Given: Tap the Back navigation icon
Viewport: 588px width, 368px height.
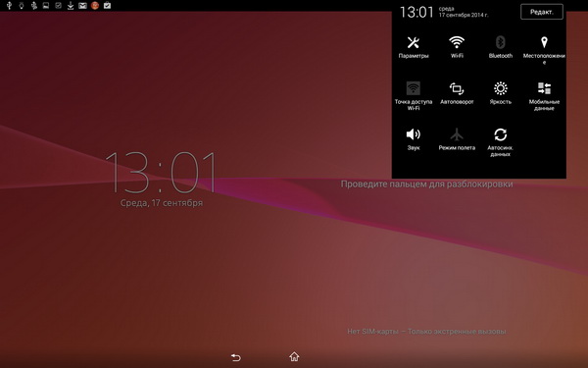Looking at the screenshot, I should [235, 357].
